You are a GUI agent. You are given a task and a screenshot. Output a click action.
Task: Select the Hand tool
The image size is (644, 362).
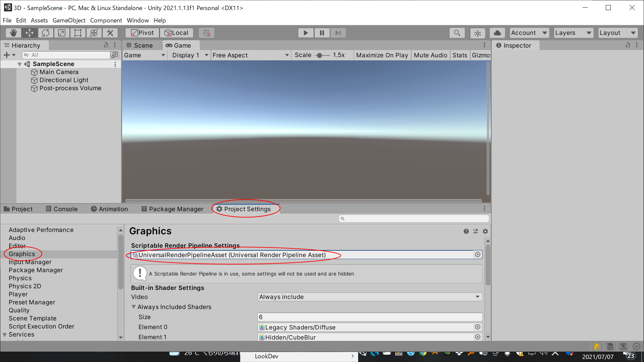point(13,33)
